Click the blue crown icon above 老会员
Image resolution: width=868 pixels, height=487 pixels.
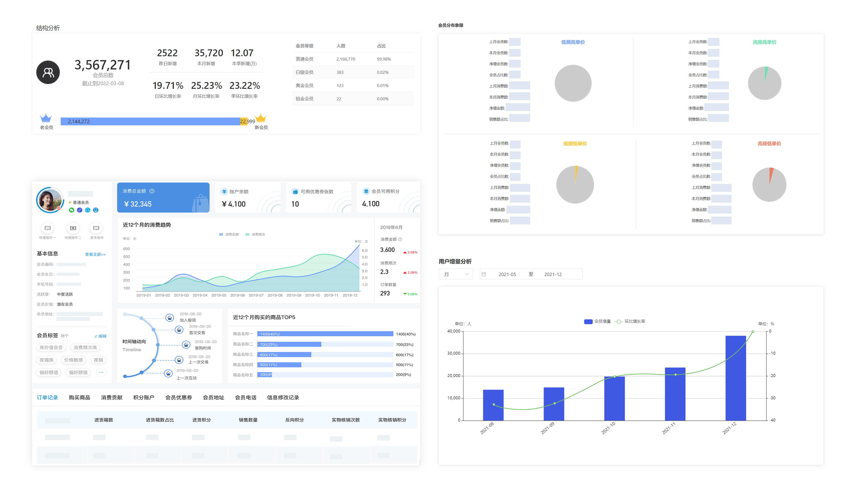(x=46, y=118)
